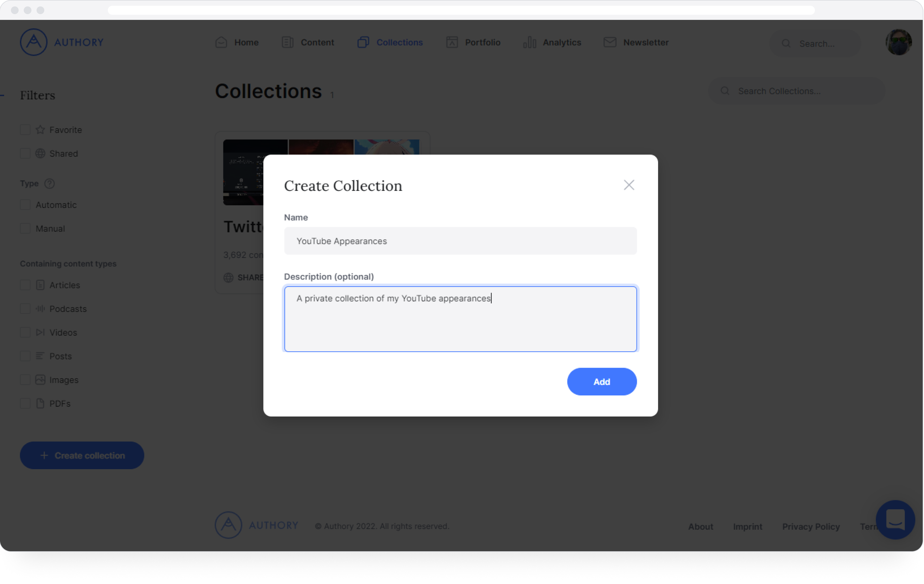The width and height of the screenshot is (924, 584).
Task: Click the user profile avatar
Action: (898, 42)
